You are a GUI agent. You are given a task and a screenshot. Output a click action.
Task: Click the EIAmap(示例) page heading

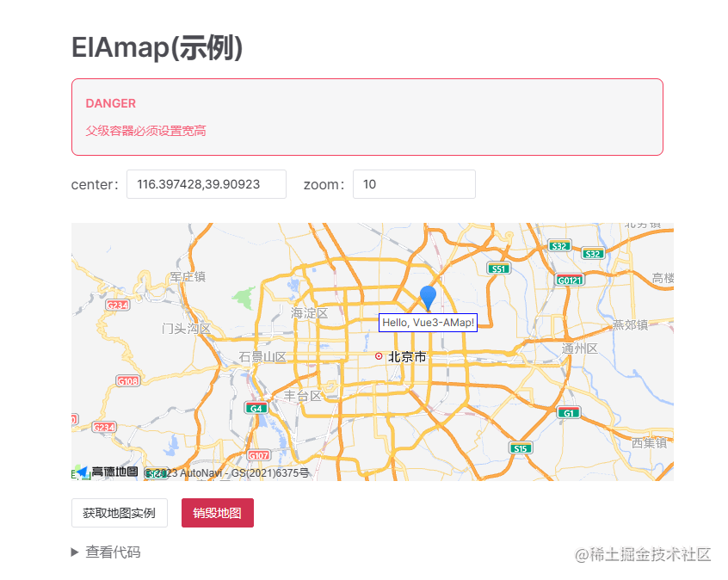[158, 49]
